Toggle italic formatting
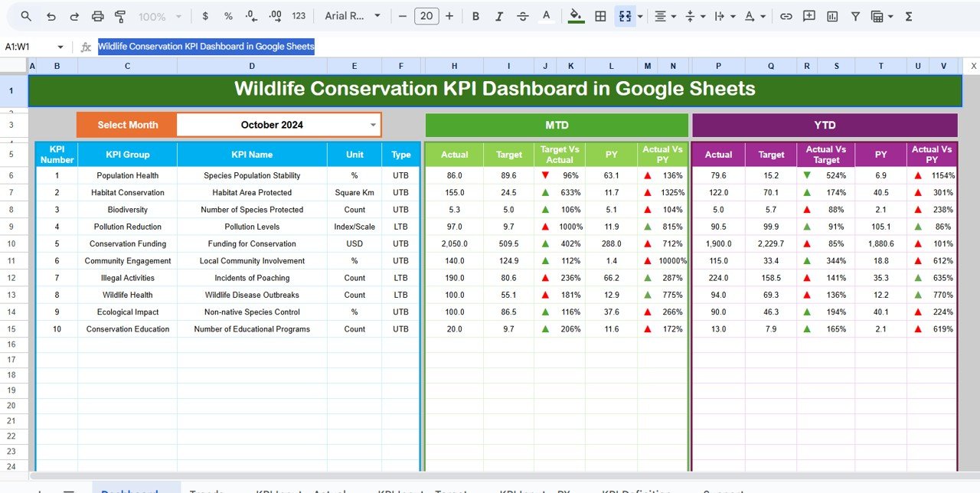Viewport: 980px width, 493px height. coord(498,16)
